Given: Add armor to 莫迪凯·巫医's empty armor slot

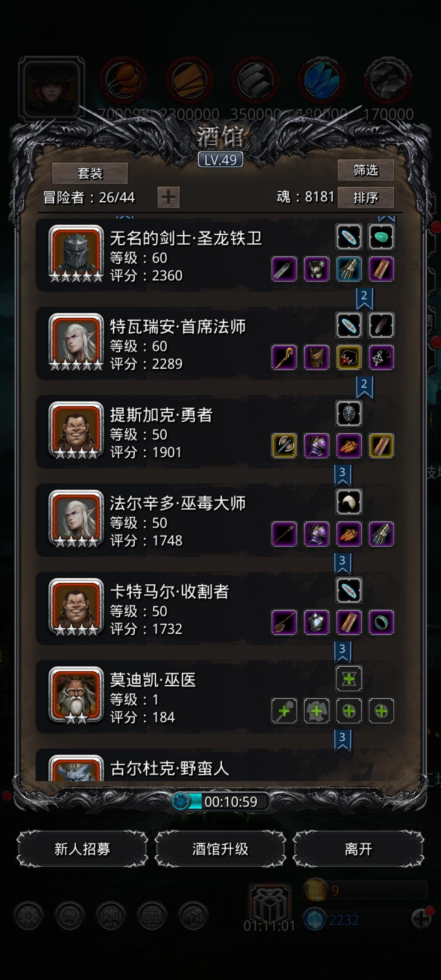Looking at the screenshot, I should [x=316, y=711].
